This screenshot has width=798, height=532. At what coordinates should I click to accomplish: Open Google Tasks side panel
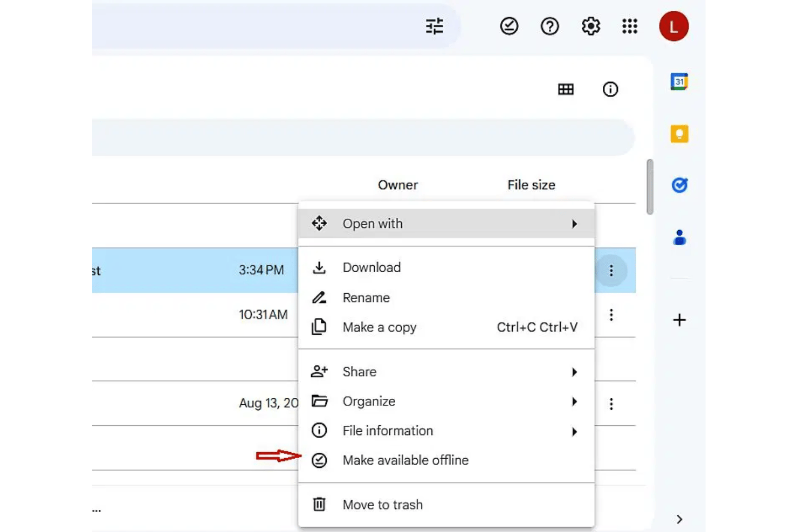pos(679,185)
